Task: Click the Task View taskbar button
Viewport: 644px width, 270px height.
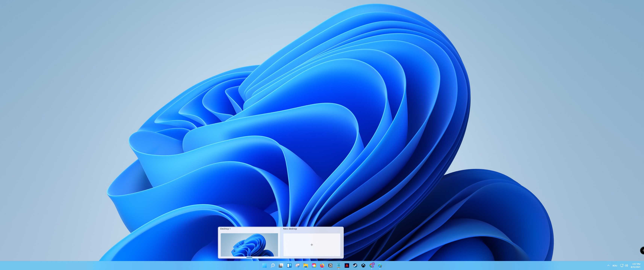Action: (x=281, y=265)
